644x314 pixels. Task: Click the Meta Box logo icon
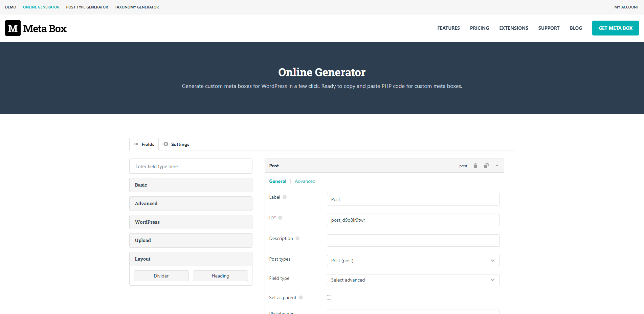coord(13,28)
